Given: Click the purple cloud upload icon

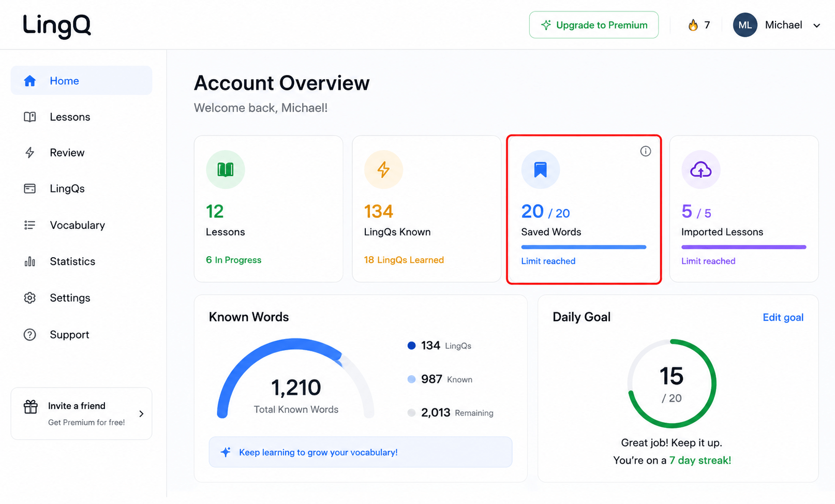Looking at the screenshot, I should tap(701, 169).
